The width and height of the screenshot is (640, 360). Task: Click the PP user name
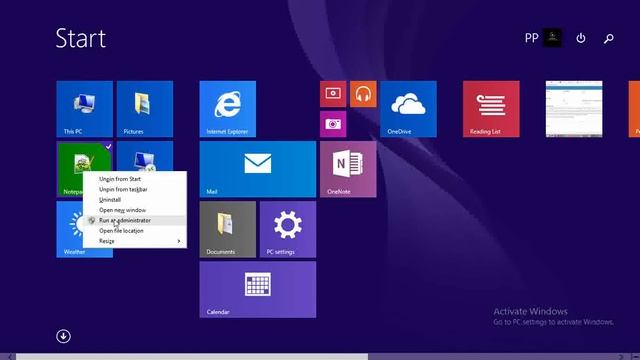[x=531, y=38]
